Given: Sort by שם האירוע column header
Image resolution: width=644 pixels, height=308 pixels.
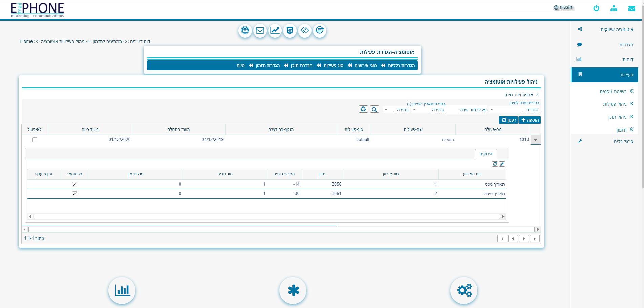Looking at the screenshot, I should click(472, 174).
